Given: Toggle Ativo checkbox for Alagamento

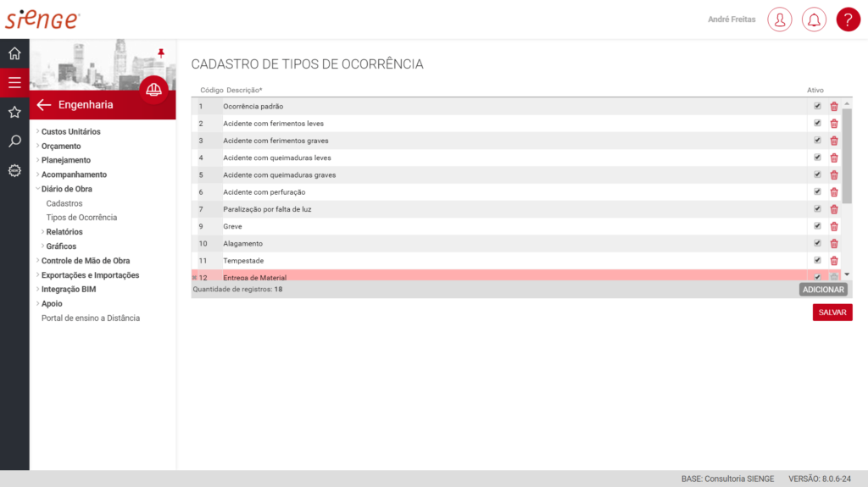Looking at the screenshot, I should [x=817, y=243].
